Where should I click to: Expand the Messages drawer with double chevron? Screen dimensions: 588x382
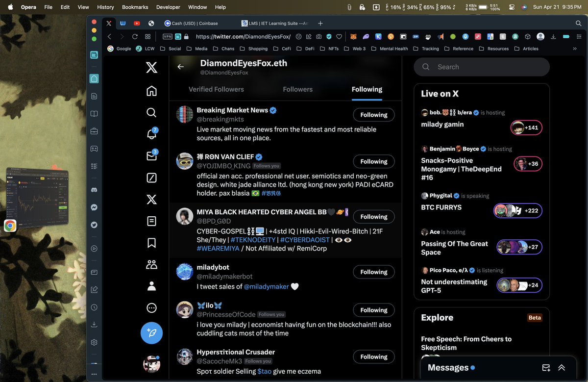pos(562,368)
